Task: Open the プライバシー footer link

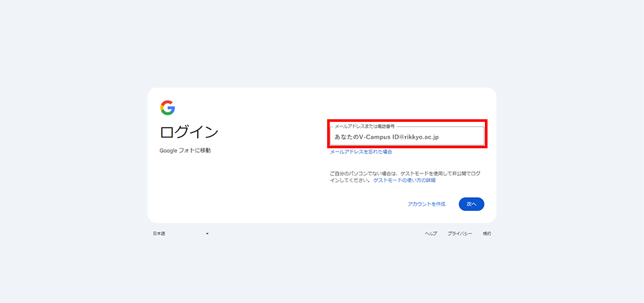Action: pos(460,233)
